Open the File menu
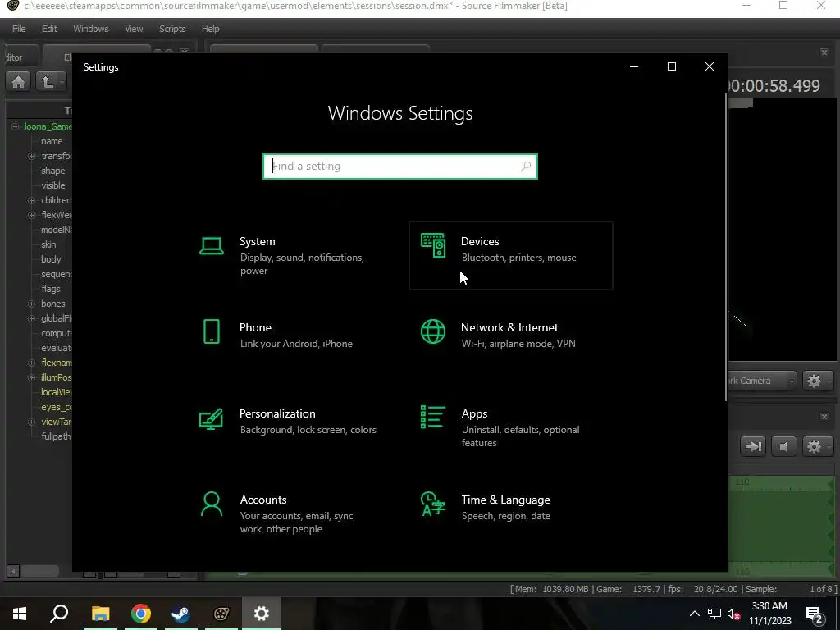The width and height of the screenshot is (840, 630). tap(19, 29)
